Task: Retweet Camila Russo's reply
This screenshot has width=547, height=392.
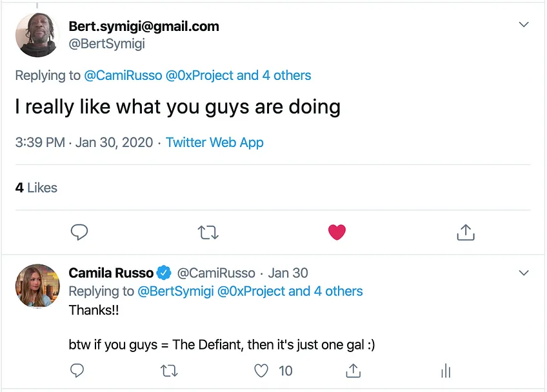Action: [169, 371]
